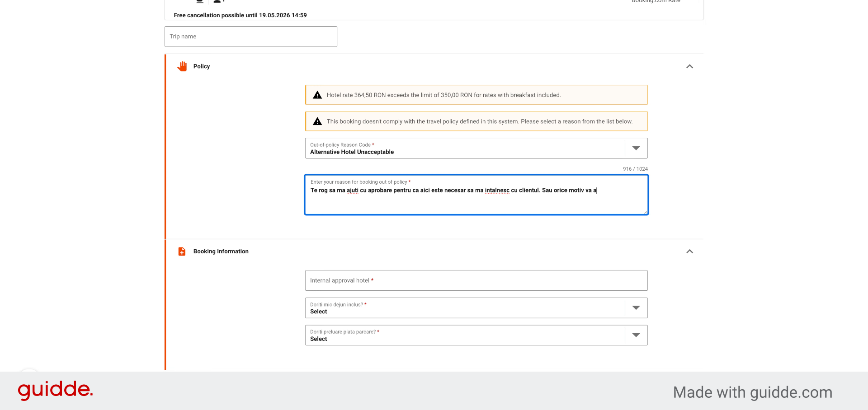Click the warning triangle beside hotel rate message
The image size is (868, 410).
tap(317, 95)
